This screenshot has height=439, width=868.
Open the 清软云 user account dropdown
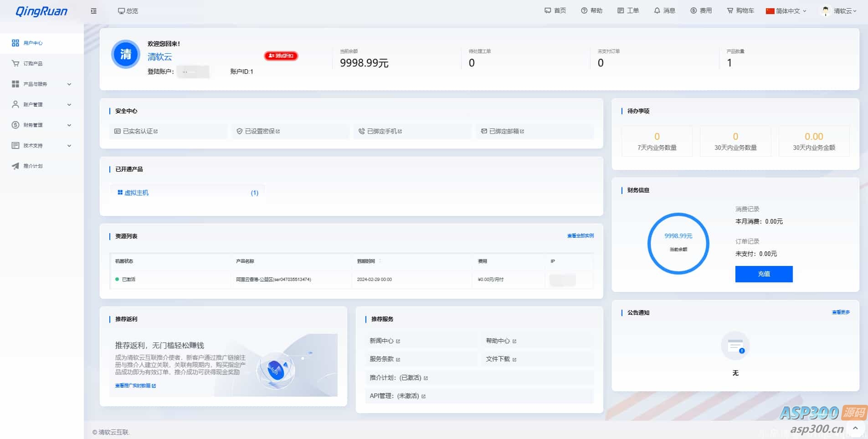838,11
